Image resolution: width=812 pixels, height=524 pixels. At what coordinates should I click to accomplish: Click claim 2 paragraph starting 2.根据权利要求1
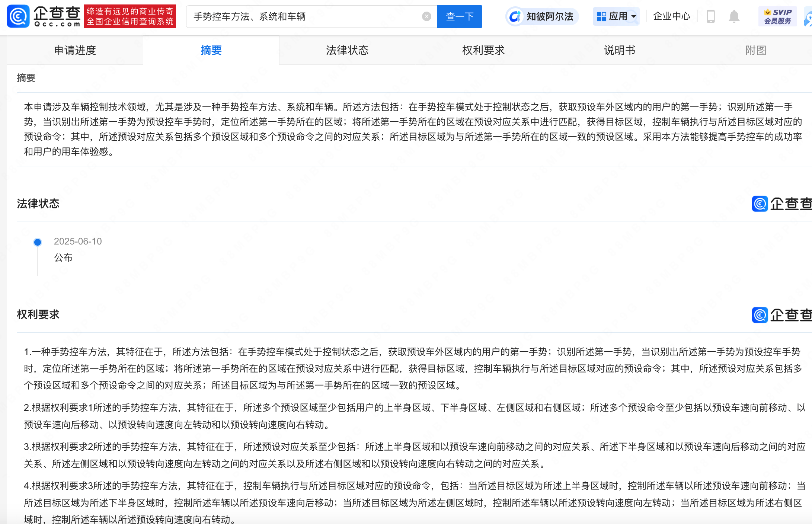(414, 416)
